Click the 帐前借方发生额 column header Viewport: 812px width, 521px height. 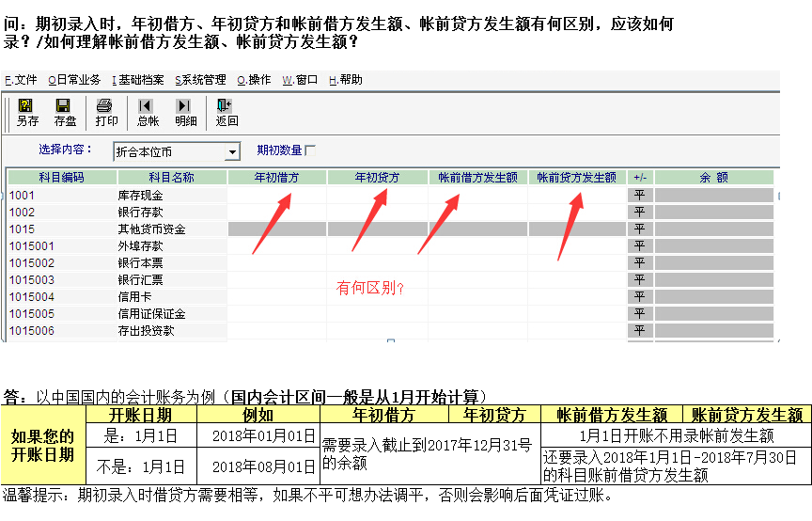[x=477, y=178]
